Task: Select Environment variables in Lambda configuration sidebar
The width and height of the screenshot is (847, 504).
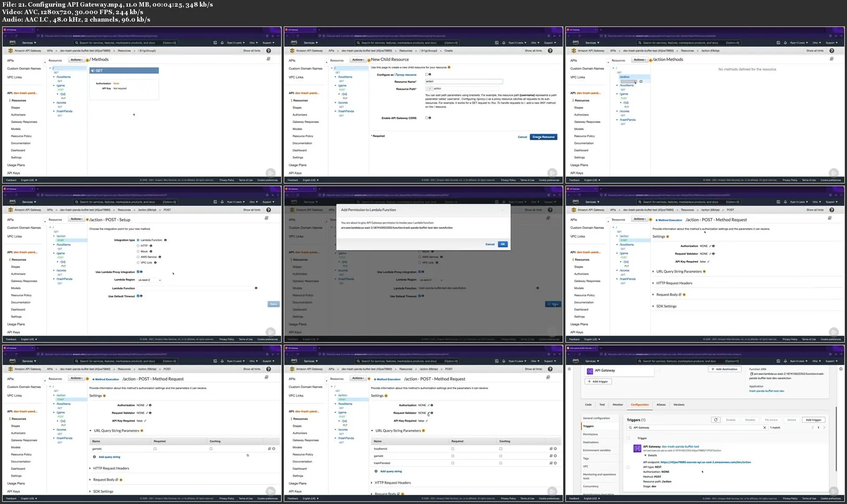Action: click(x=597, y=450)
